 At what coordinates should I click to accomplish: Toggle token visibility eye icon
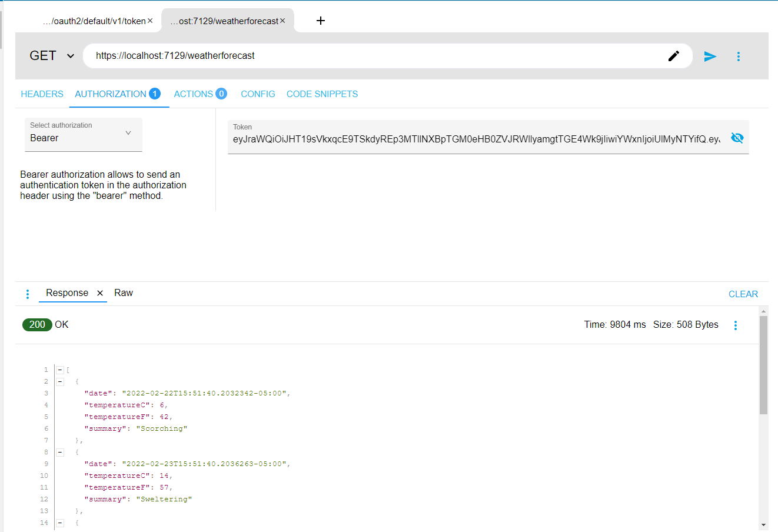[737, 138]
